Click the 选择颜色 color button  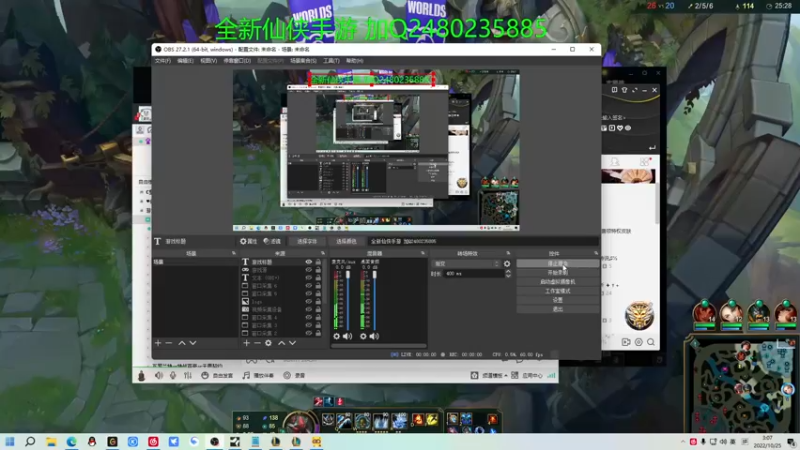[346, 241]
